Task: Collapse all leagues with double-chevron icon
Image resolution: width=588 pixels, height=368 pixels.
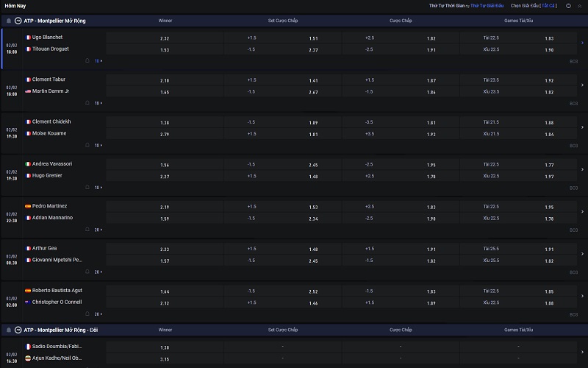Action: (579, 6)
